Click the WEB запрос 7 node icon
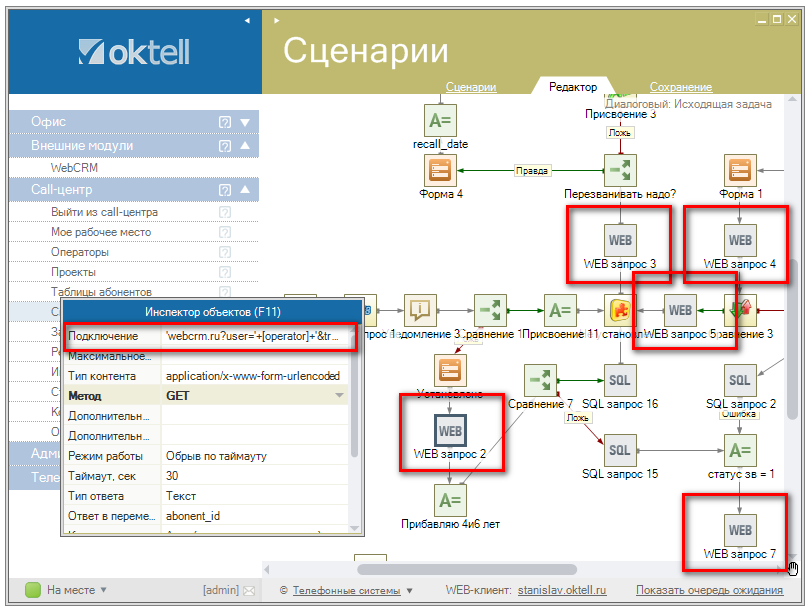810x611 pixels. [740, 530]
